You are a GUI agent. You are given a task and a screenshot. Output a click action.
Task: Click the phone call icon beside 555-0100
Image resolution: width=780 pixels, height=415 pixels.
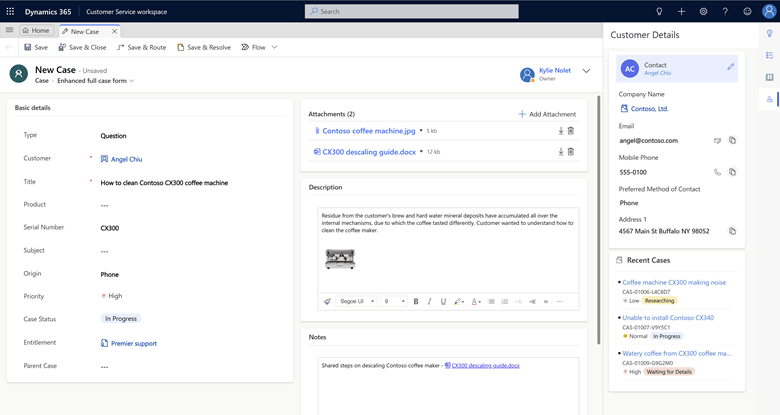(717, 172)
